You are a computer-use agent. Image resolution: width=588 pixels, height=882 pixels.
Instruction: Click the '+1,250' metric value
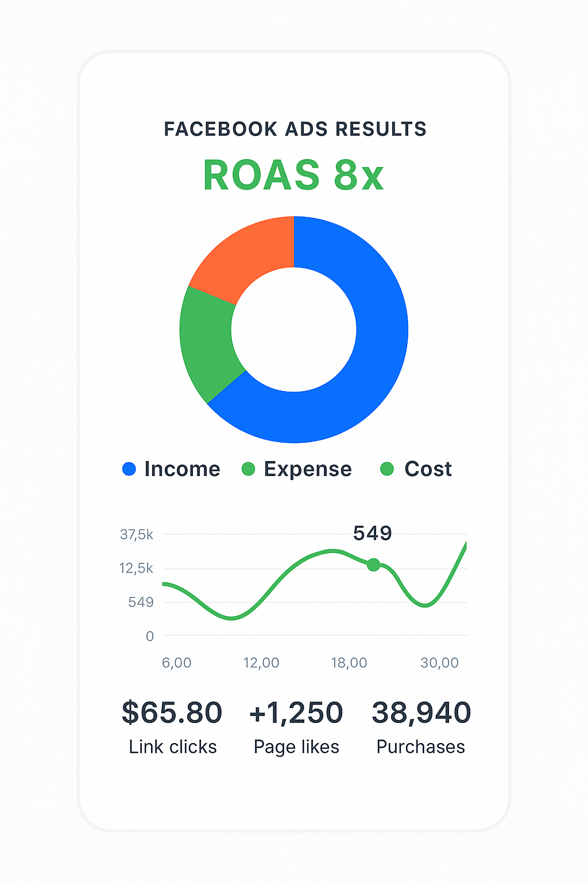tap(296, 713)
